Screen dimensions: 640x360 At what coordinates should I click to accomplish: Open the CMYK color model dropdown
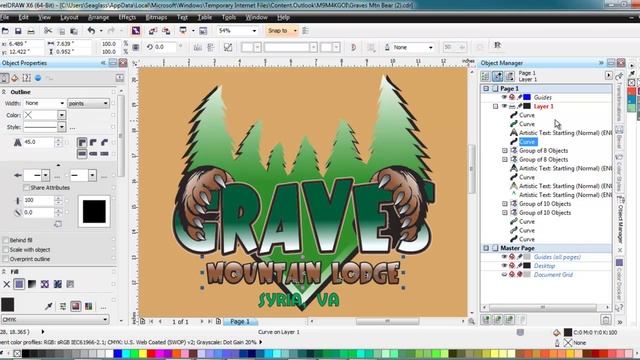coord(105,320)
